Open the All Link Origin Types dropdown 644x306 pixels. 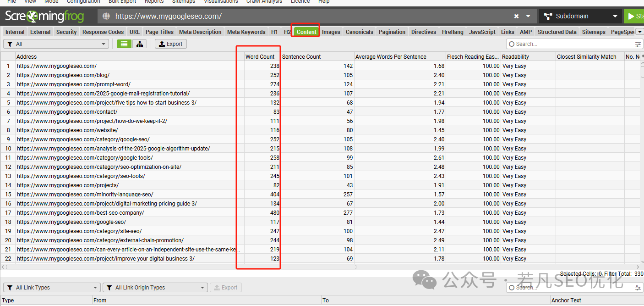tap(155, 288)
